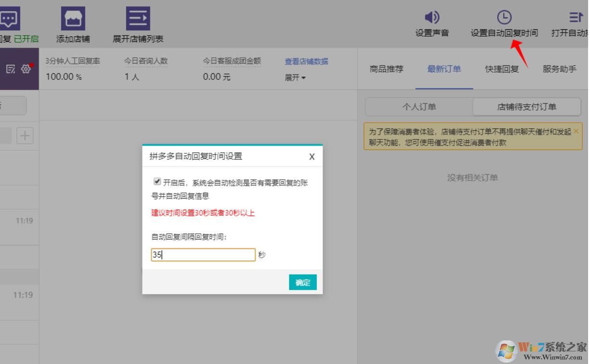This screenshot has width=590, height=364.
Task: Click the 设置自动回复时间 clock icon
Action: tap(504, 17)
